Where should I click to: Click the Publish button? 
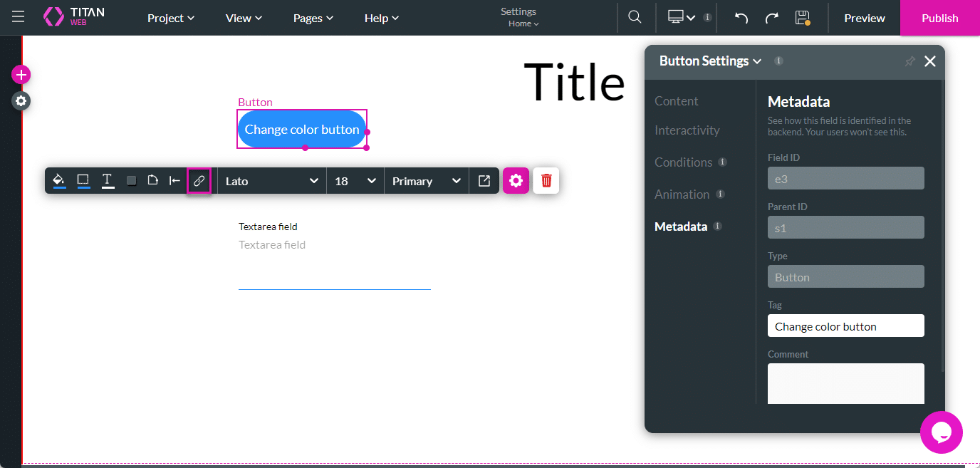(939, 18)
